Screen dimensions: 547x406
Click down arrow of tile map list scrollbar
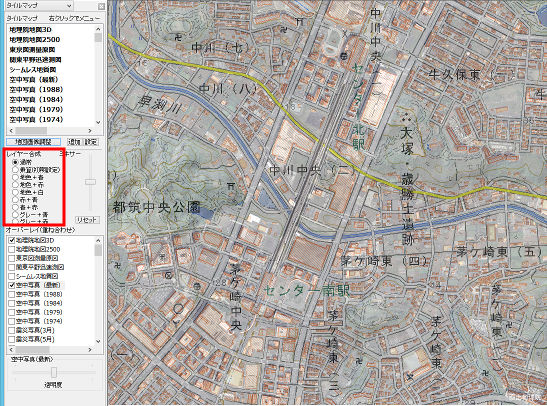click(x=98, y=122)
